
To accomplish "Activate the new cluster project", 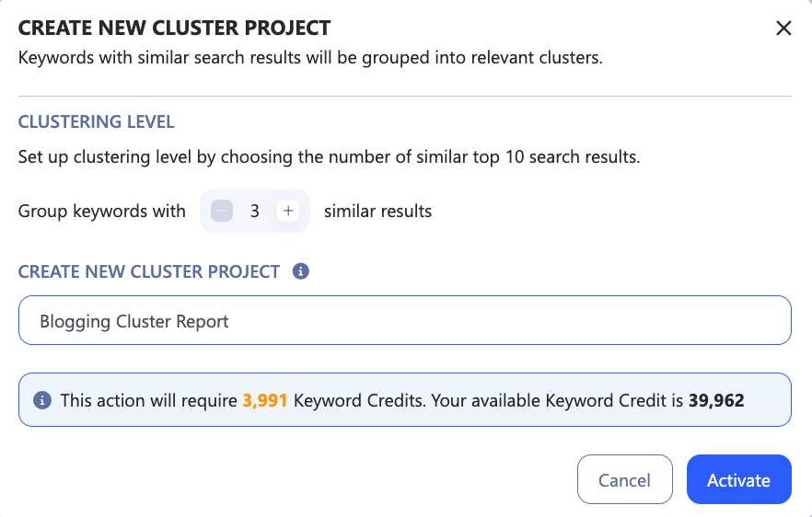I will point(739,479).
